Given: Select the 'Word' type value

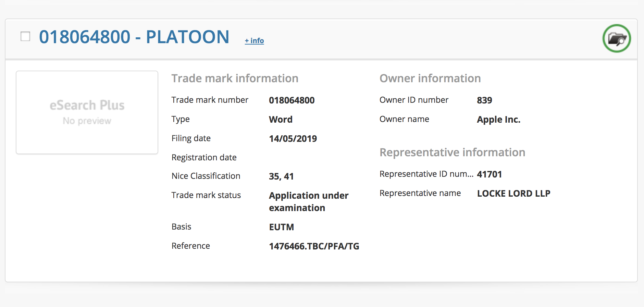Looking at the screenshot, I should tap(281, 120).
